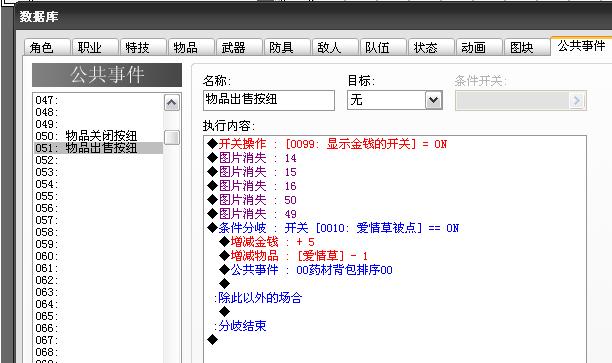Open the 职业 tab
The image size is (612, 363).
click(95, 48)
